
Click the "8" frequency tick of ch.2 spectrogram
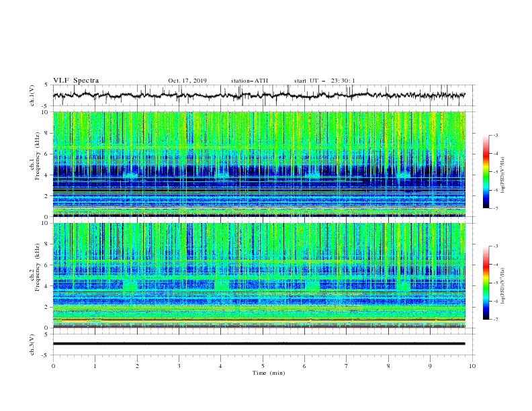tap(47, 244)
